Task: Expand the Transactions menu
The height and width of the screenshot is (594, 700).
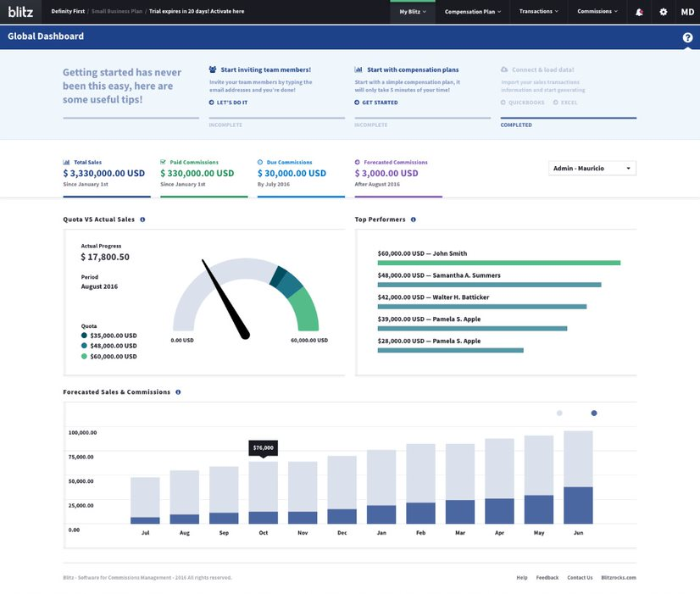Action: click(x=539, y=12)
